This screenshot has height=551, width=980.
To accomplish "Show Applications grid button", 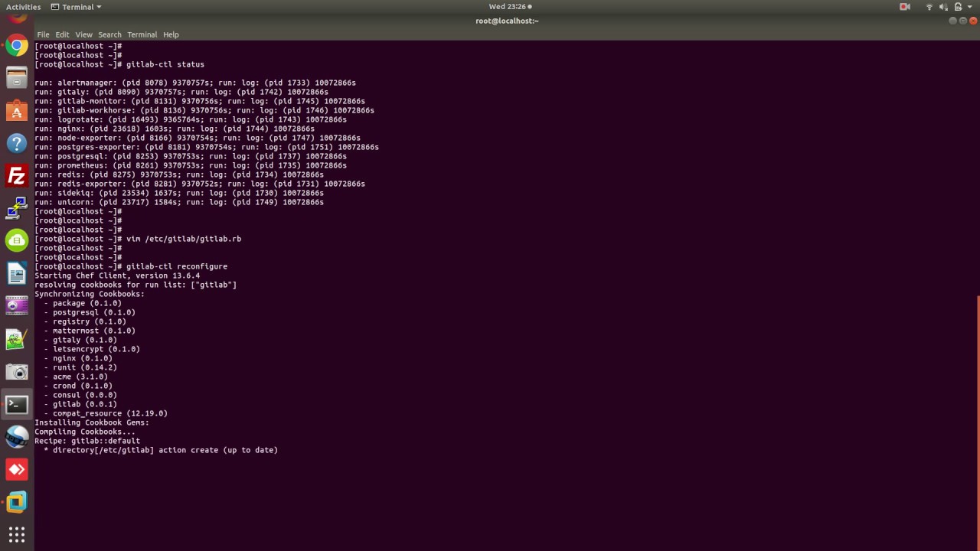I will (17, 534).
